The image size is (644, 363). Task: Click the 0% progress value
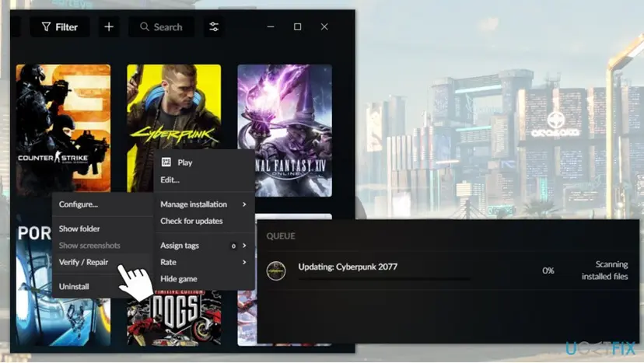(x=548, y=271)
